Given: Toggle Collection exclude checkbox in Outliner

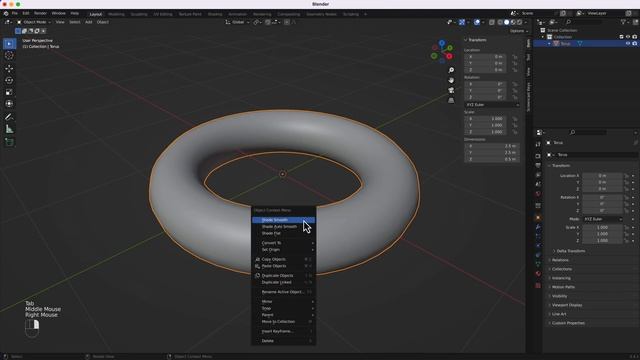Looking at the screenshot, I should click(621, 37).
